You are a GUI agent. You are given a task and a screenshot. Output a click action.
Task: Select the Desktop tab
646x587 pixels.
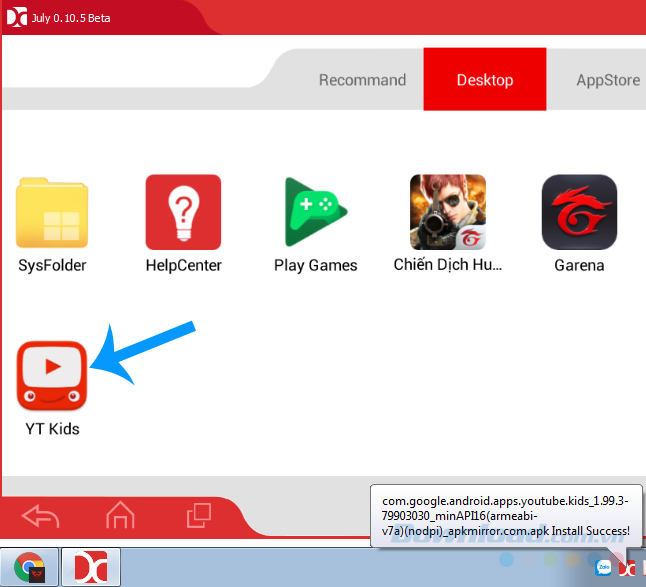(485, 79)
